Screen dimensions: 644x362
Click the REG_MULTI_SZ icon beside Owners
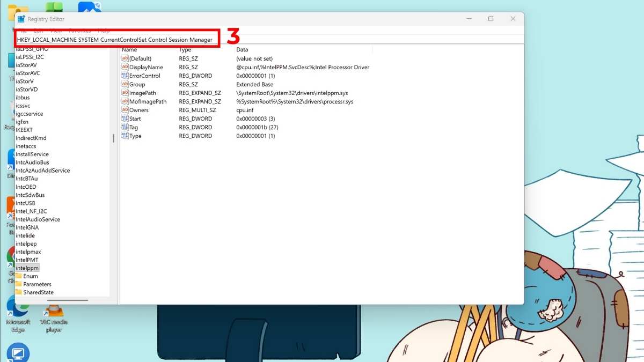pyautogui.click(x=125, y=110)
